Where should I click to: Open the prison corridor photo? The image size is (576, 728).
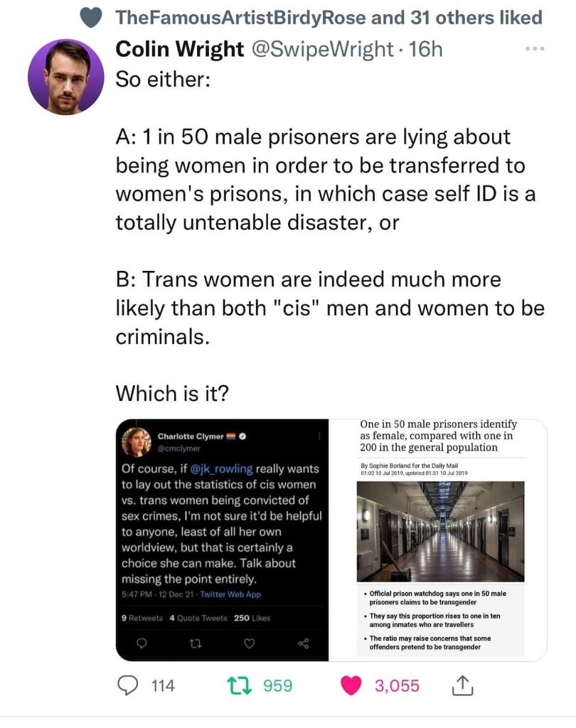(x=439, y=530)
